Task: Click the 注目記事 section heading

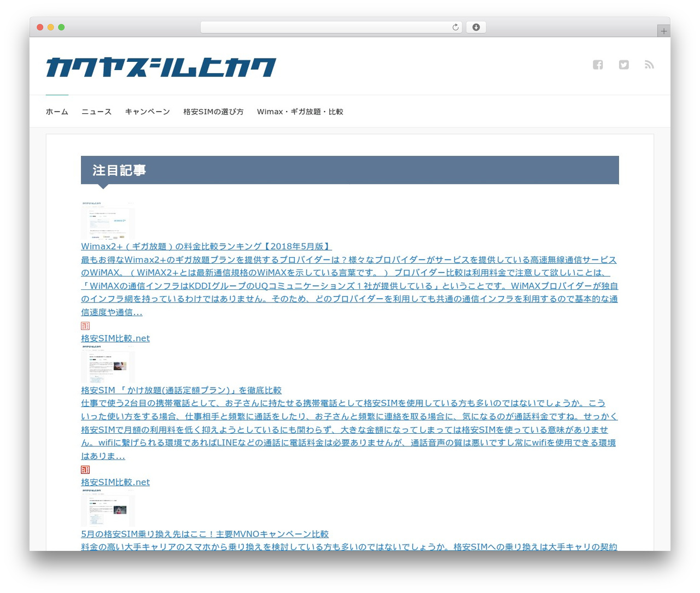Action: click(350, 170)
